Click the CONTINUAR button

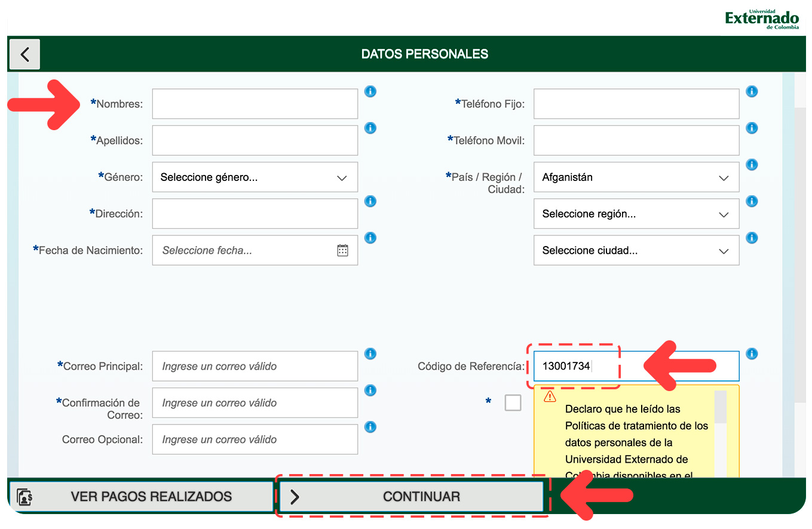pyautogui.click(x=412, y=497)
